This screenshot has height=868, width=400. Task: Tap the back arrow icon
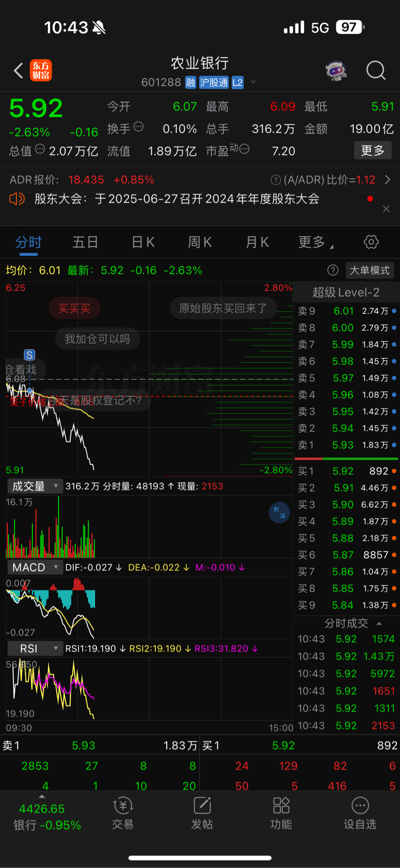[18, 70]
